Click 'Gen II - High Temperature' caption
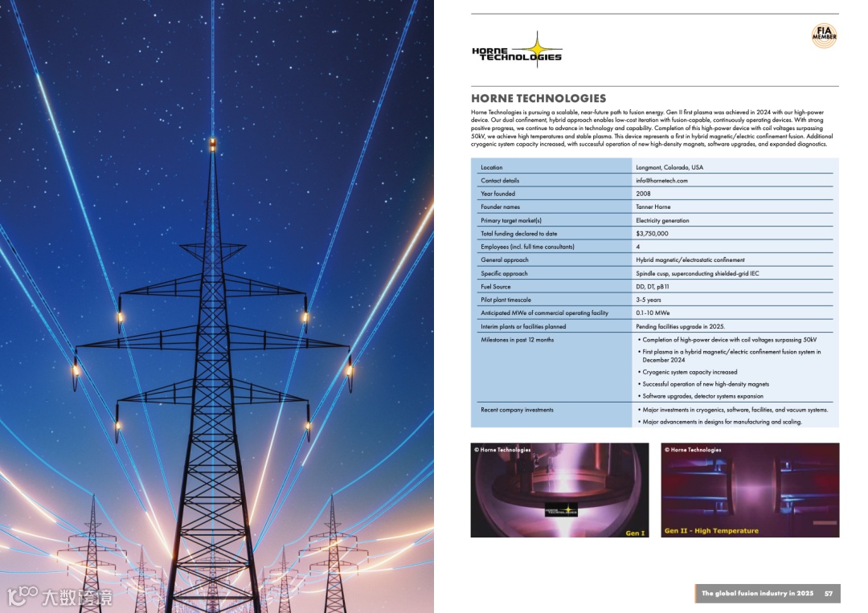This screenshot has height=613, width=868. [x=711, y=530]
